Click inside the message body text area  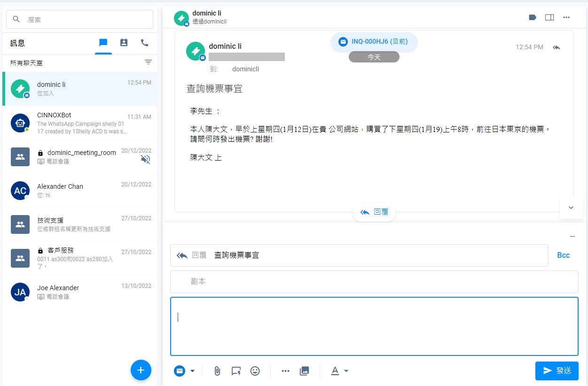click(374, 326)
